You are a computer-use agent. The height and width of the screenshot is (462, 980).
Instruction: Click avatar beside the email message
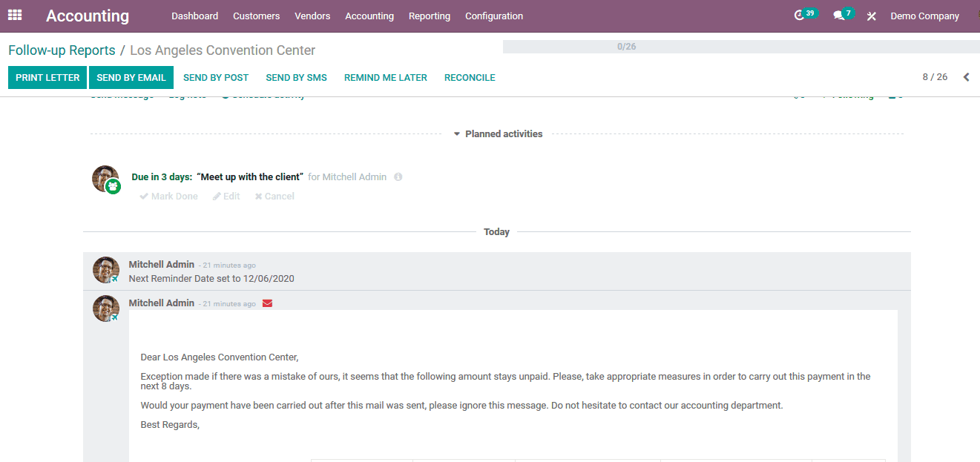pos(106,308)
